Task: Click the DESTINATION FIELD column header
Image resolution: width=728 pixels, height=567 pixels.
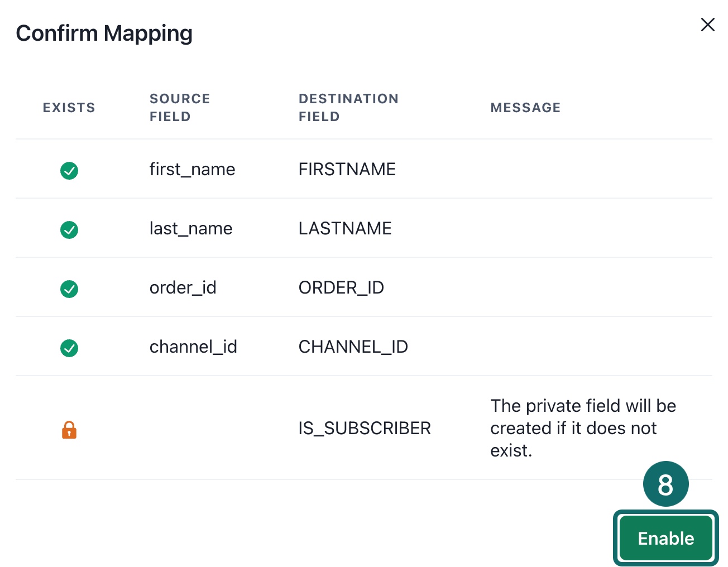Action: coord(348,108)
